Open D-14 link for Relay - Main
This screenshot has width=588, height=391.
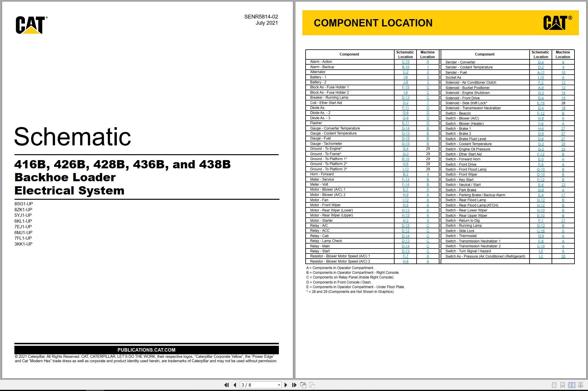(x=405, y=246)
